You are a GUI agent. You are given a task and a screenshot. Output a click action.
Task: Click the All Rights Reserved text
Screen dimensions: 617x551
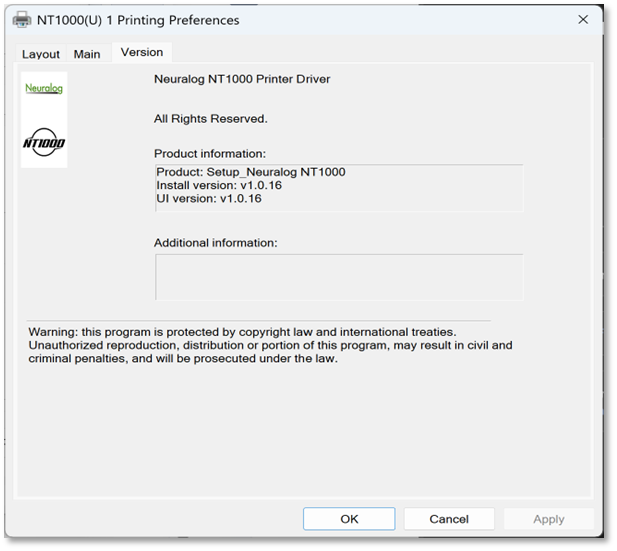[211, 119]
